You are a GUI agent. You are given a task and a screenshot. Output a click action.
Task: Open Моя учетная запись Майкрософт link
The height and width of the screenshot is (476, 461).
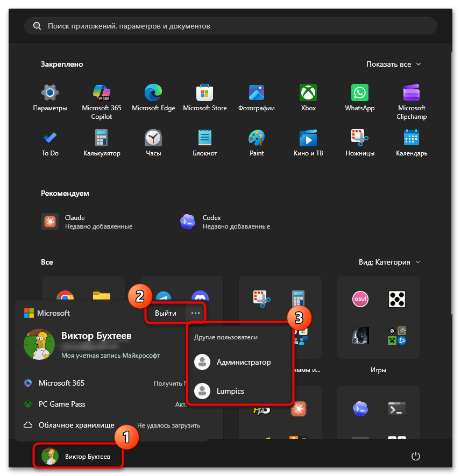(x=110, y=356)
